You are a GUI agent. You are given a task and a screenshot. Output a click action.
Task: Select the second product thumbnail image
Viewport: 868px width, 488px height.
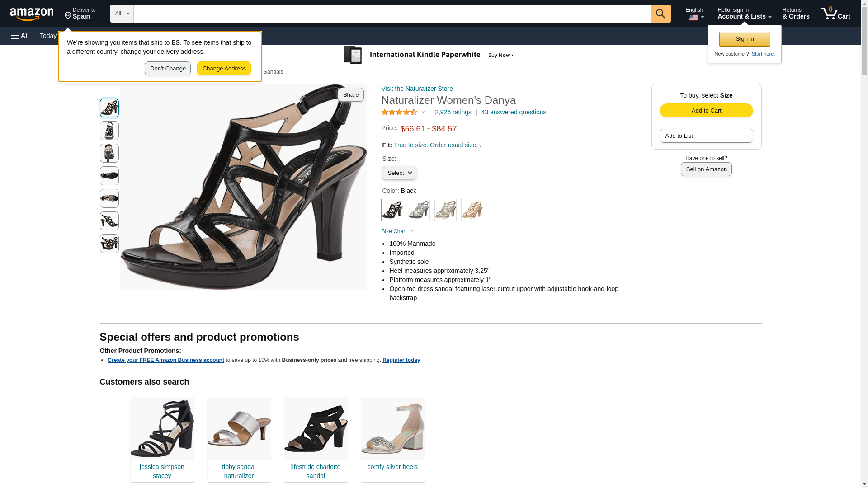click(x=109, y=131)
